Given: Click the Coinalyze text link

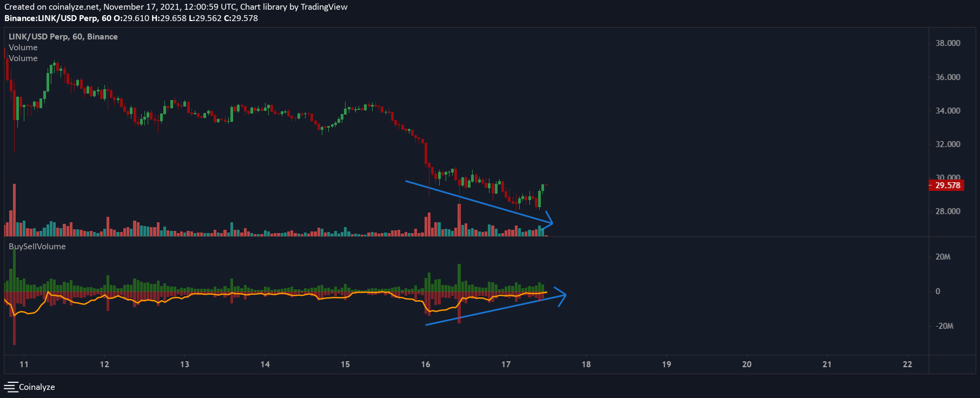Looking at the screenshot, I should (37, 387).
